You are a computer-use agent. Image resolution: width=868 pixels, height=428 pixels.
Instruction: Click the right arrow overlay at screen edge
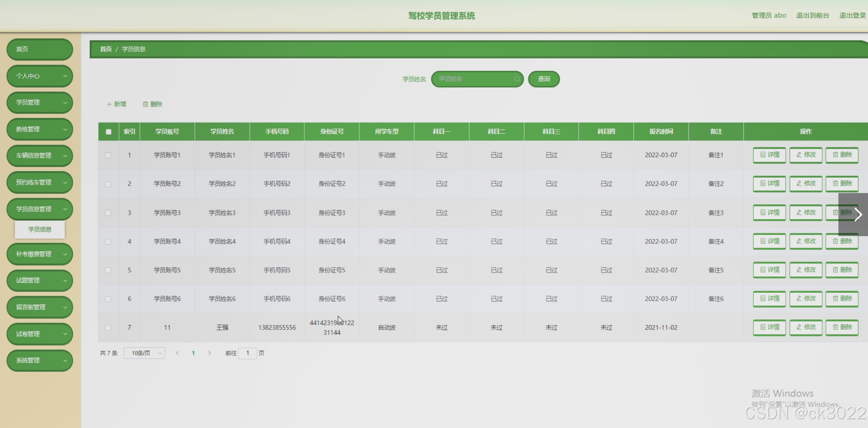click(858, 215)
